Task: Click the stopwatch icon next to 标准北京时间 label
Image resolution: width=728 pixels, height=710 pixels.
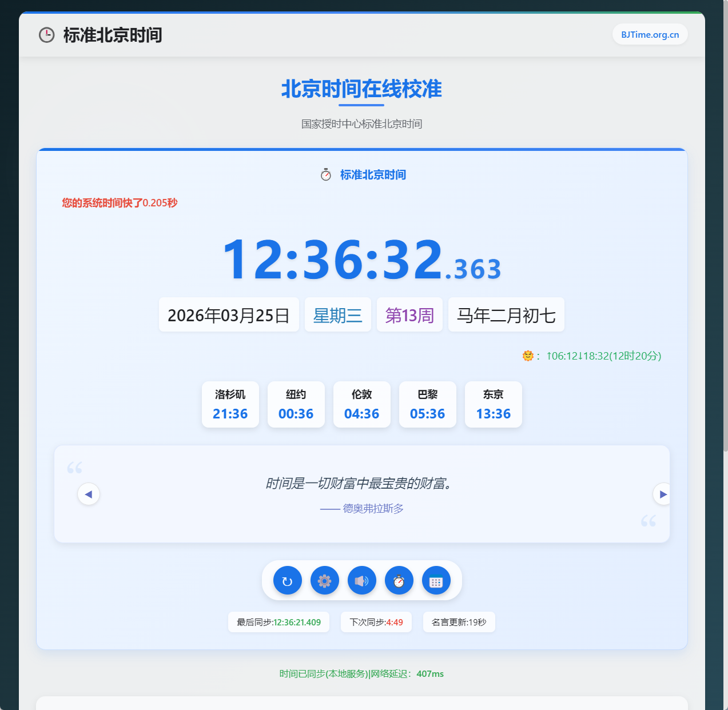Action: 325,174
